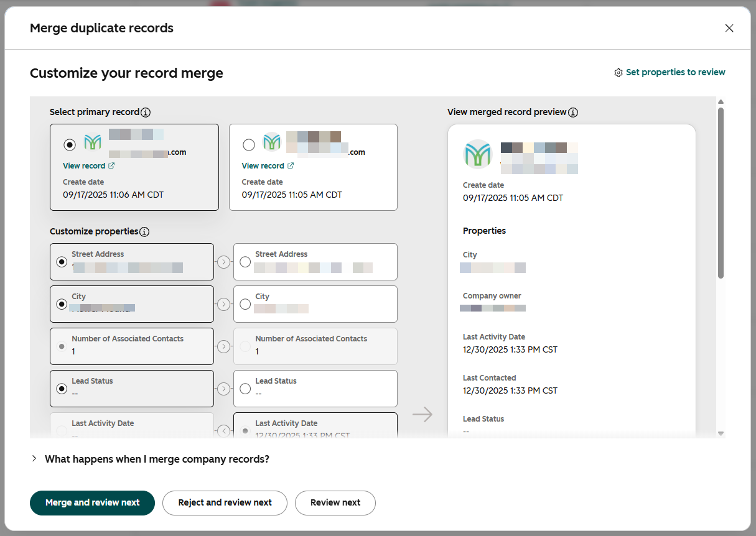Choose right City value
The image size is (756, 536).
point(245,304)
